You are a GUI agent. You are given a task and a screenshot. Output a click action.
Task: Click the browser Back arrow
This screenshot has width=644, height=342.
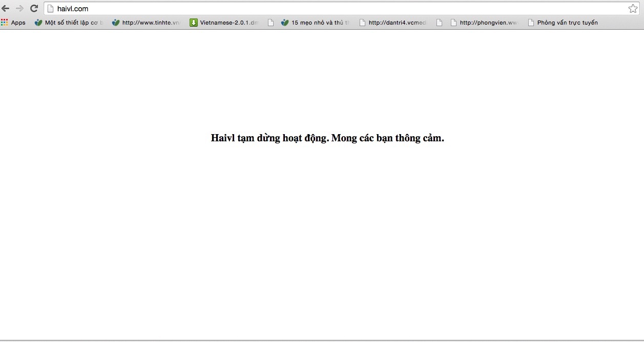[x=6, y=9]
